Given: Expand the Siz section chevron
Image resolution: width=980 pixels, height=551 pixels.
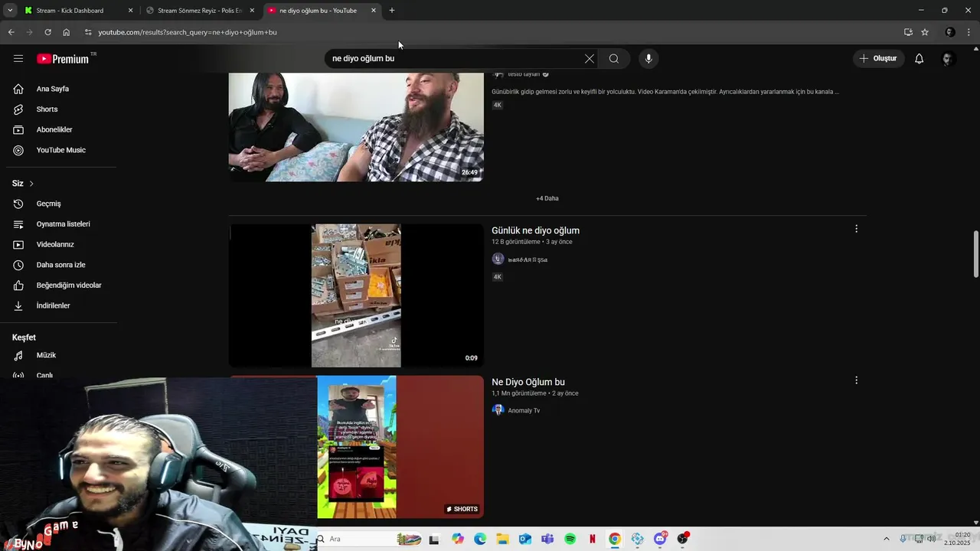Looking at the screenshot, I should click(31, 184).
